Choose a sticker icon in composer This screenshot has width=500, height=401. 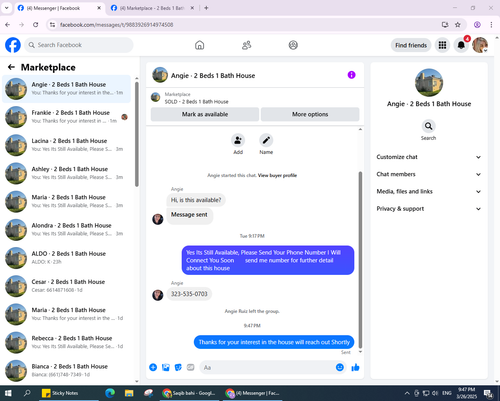178,367
